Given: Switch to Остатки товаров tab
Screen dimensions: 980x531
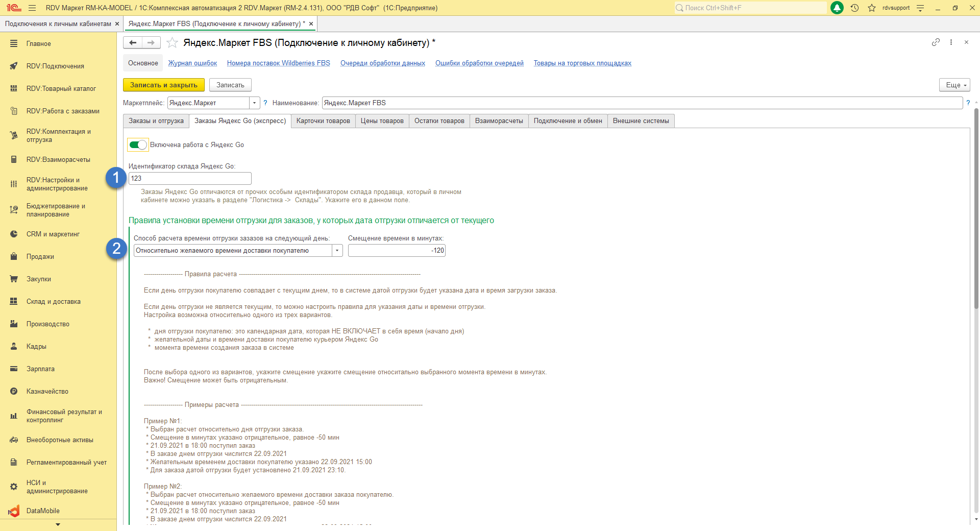Looking at the screenshot, I should click(x=439, y=121).
